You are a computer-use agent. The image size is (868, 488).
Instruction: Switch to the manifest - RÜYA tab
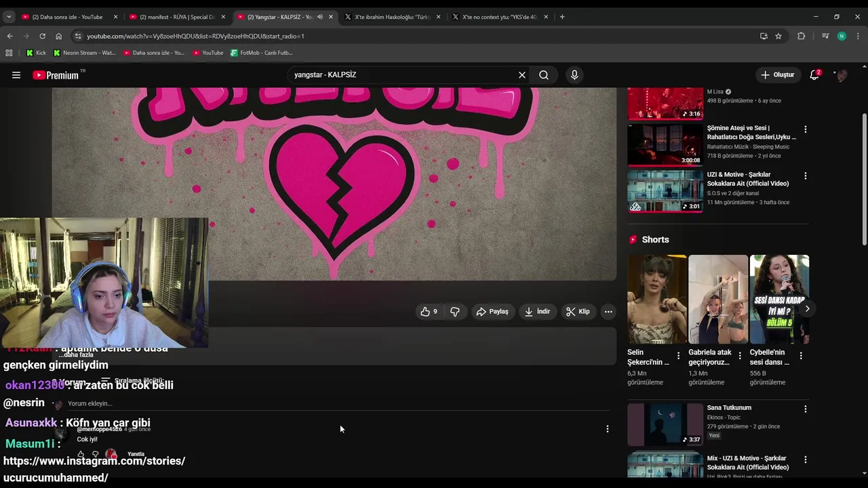(x=176, y=17)
